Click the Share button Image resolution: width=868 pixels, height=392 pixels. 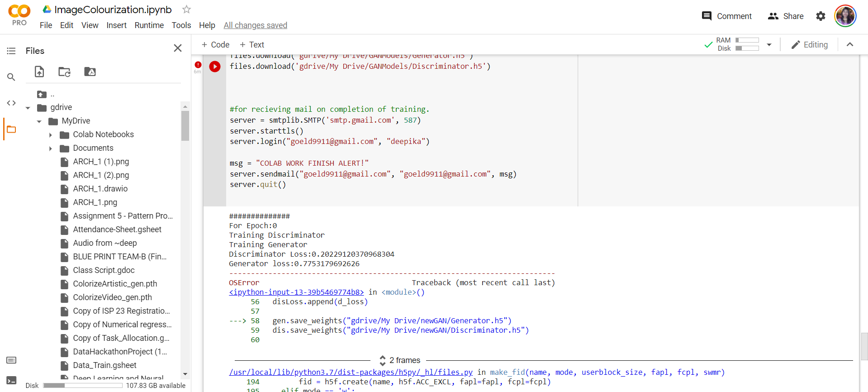(x=786, y=16)
